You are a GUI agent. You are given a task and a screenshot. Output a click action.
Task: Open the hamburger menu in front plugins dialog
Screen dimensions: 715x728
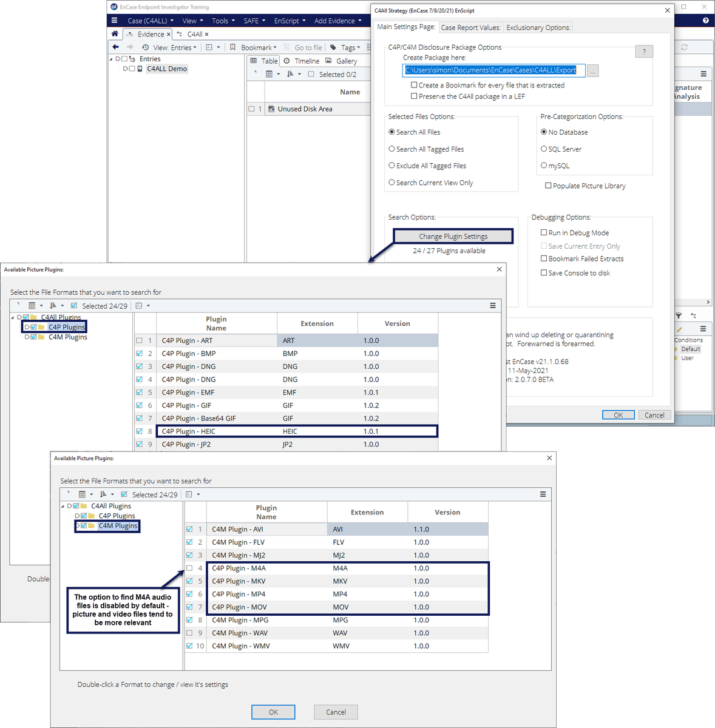coord(543,494)
